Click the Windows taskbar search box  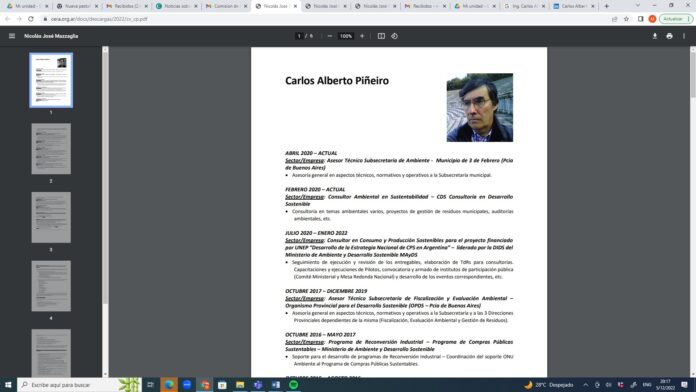pyautogui.click(x=80, y=385)
